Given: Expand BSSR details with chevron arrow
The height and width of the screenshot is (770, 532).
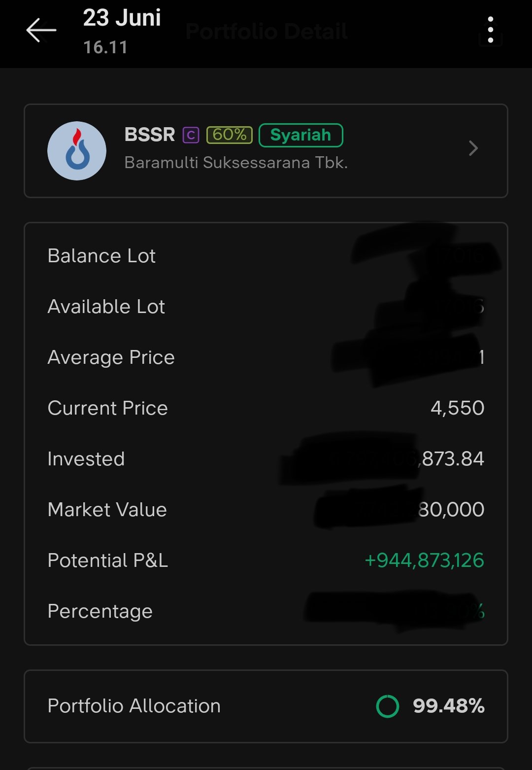Looking at the screenshot, I should pos(473,148).
